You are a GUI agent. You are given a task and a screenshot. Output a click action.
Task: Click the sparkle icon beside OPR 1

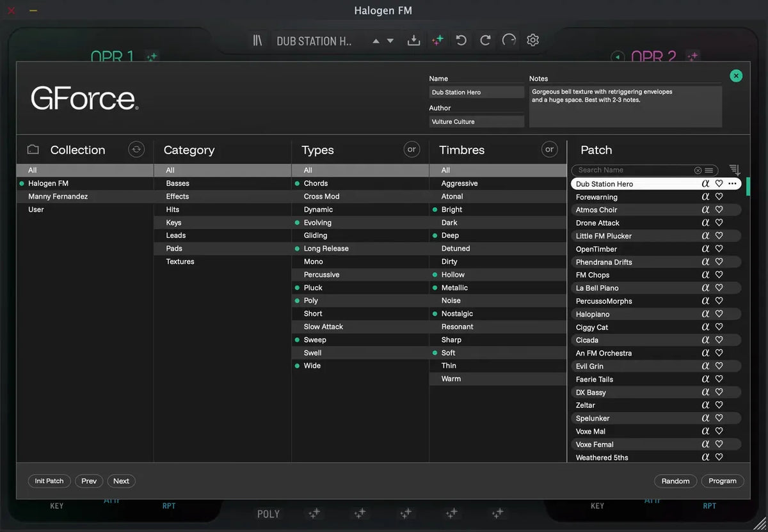152,57
